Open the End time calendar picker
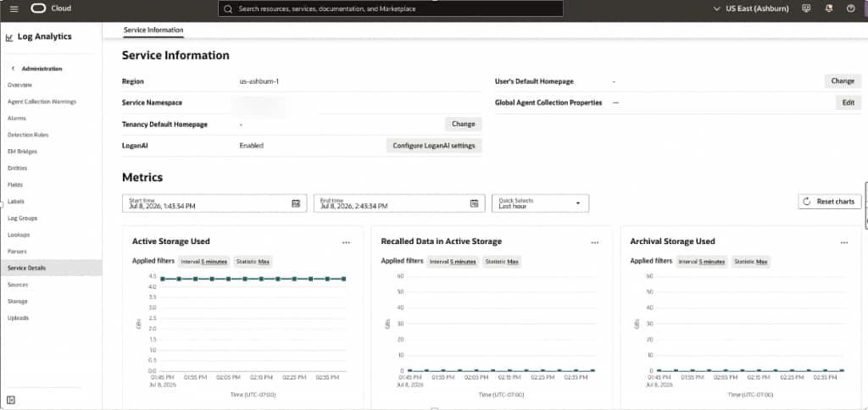Screen dimensions: 868x410 tap(474, 203)
